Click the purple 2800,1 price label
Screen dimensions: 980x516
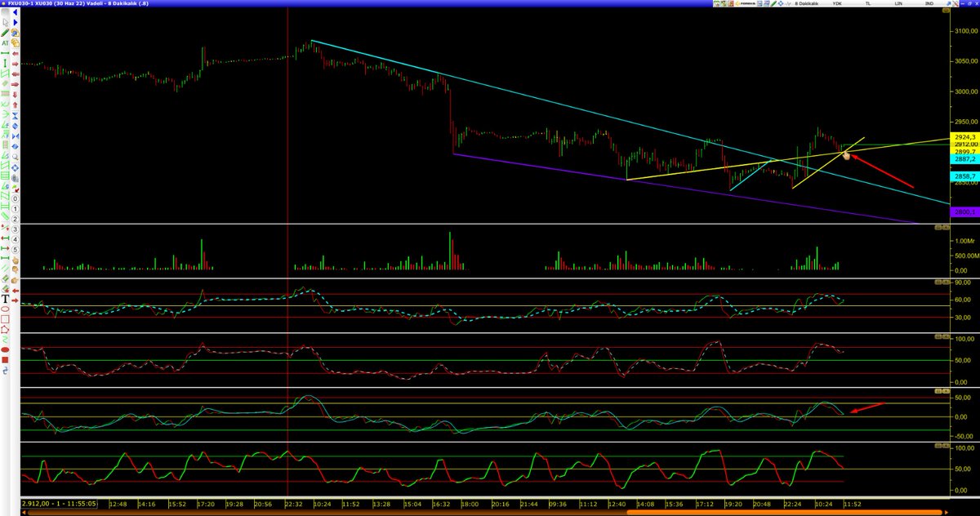click(964, 211)
